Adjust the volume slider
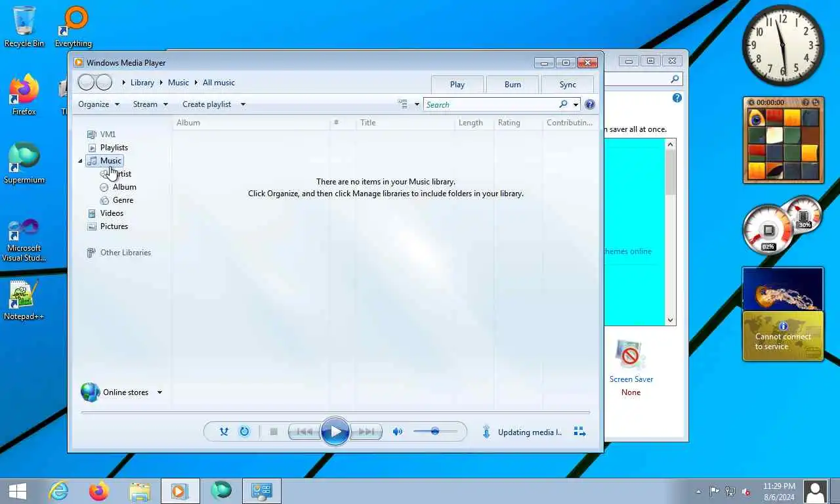The image size is (840, 504). click(x=435, y=431)
